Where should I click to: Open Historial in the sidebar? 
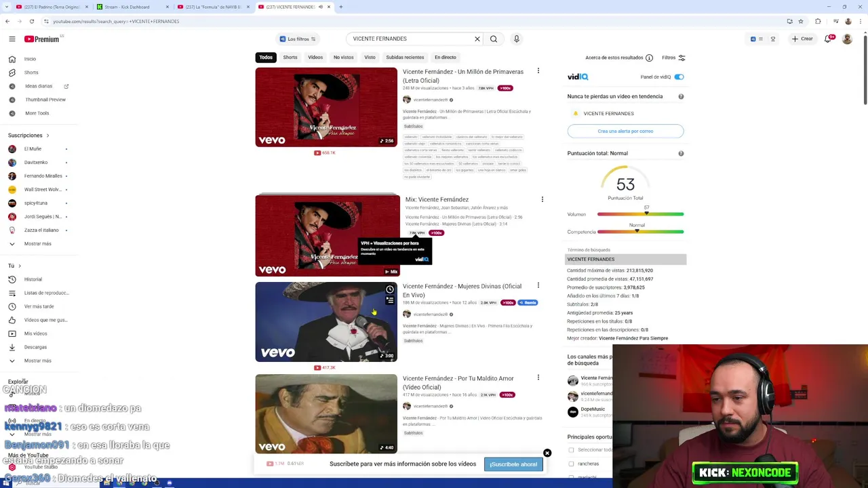coord(33,279)
